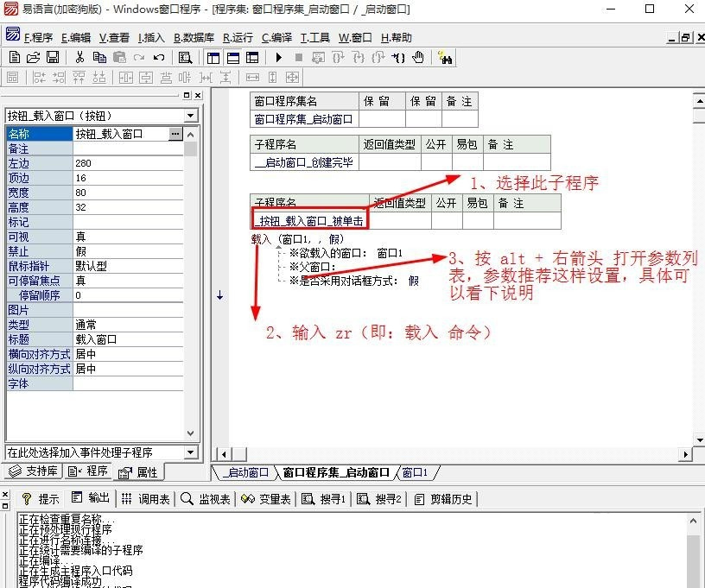Close the left properties panel
This screenshot has width=705, height=588.
198,95
